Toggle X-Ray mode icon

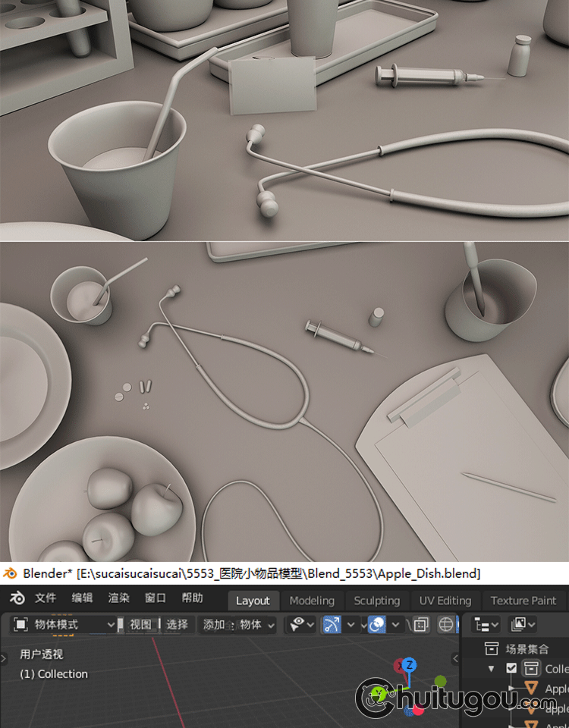421,625
